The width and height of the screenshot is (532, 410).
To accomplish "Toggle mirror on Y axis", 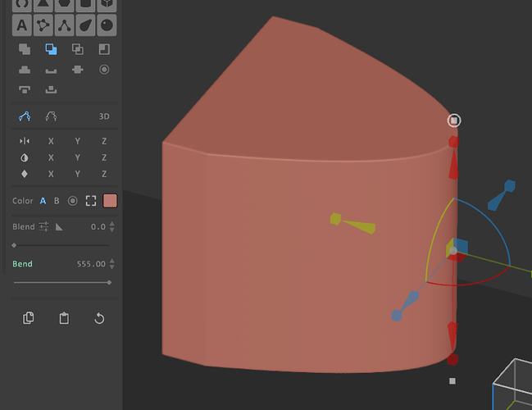I will (x=78, y=141).
